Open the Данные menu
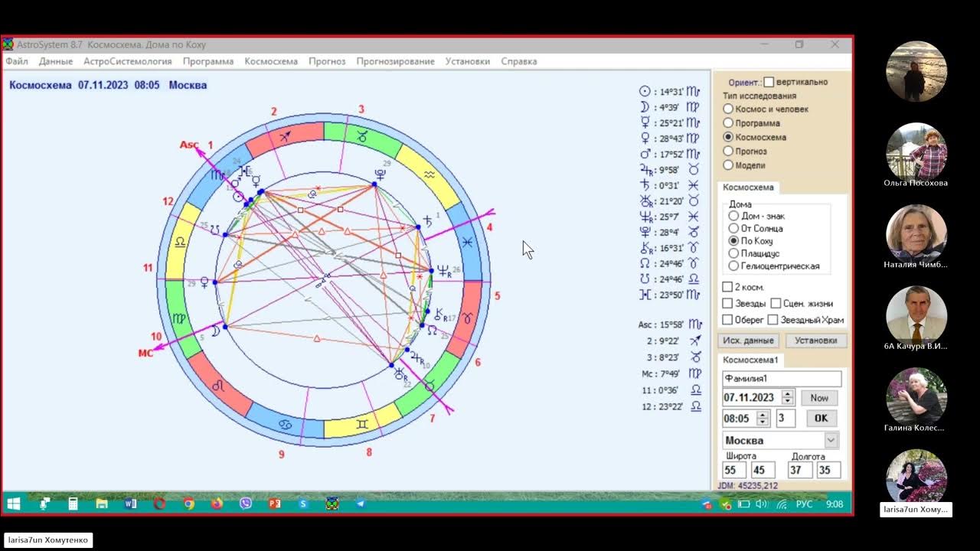This screenshot has width=980, height=551. click(56, 61)
